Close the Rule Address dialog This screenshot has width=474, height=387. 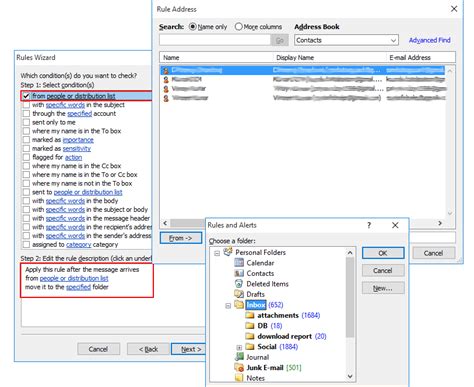click(454, 9)
